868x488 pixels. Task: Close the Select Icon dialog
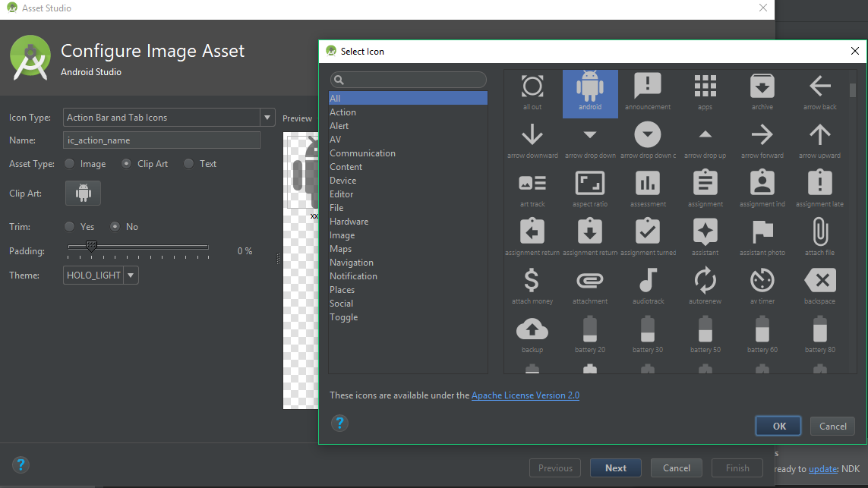855,51
